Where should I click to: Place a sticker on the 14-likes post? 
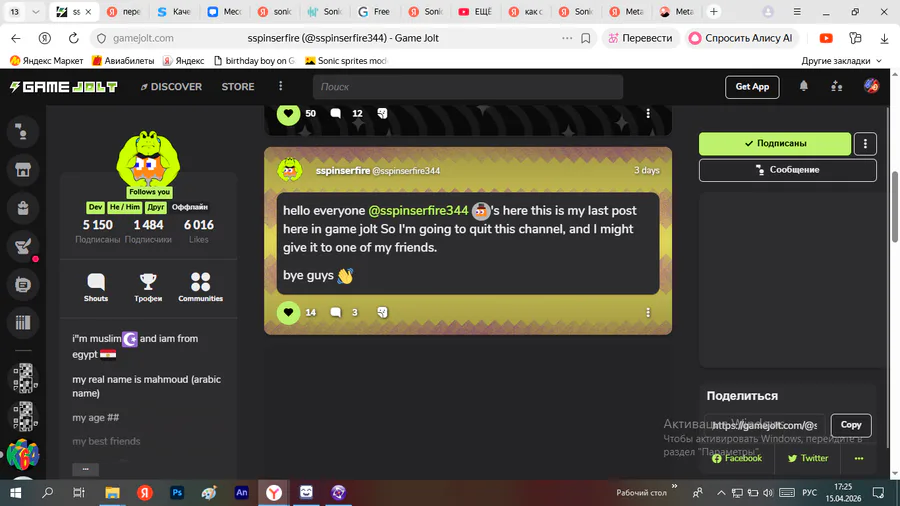click(x=382, y=312)
